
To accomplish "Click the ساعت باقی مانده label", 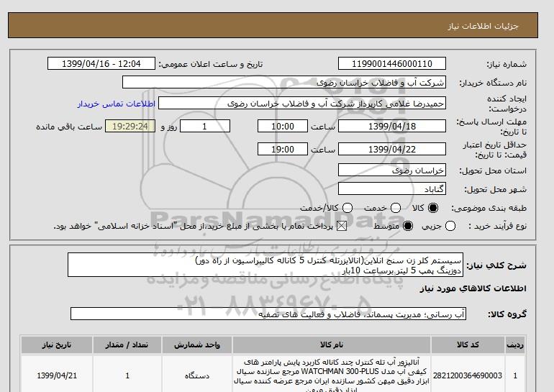I will [x=69, y=127].
